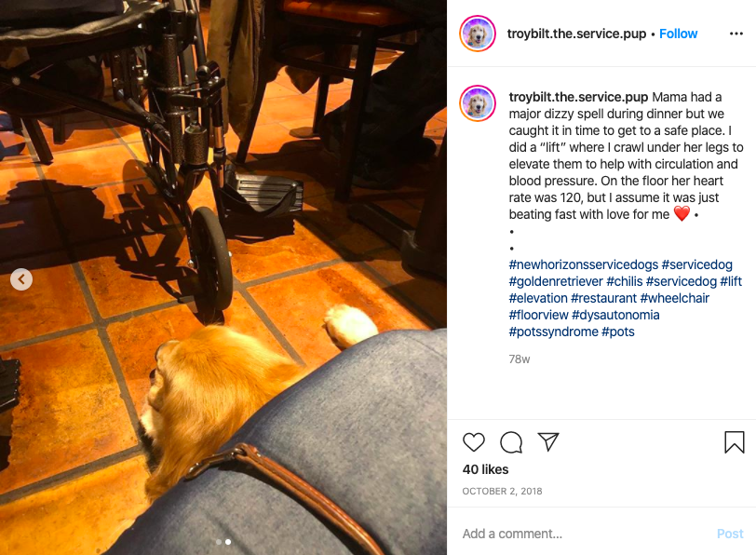View the 40 likes list
Viewport: 756px width, 555px height.
click(485, 469)
